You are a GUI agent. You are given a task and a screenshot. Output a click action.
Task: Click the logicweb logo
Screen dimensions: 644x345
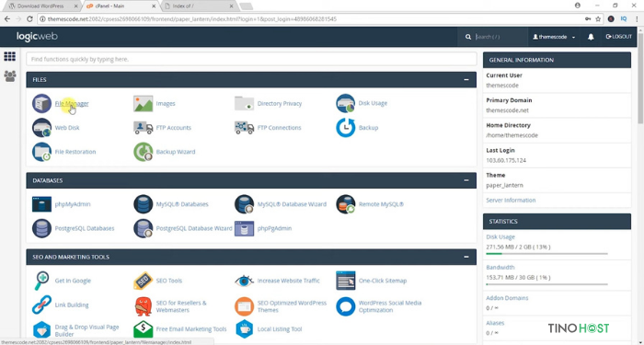37,37
